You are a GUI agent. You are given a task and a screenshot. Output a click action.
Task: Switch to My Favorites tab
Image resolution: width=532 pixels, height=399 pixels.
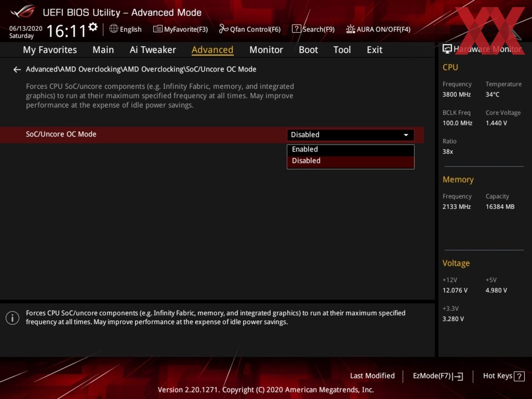[50, 50]
